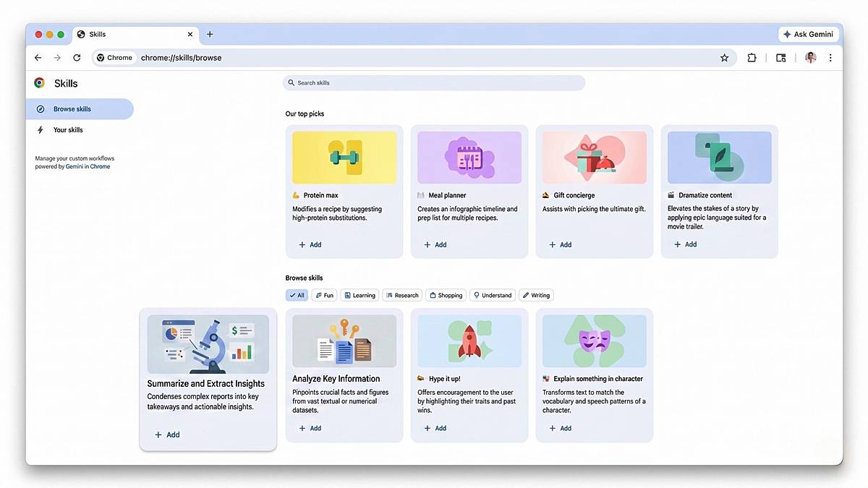This screenshot has width=868, height=488.
Task: Add the Dramatize content skill
Action: [685, 244]
